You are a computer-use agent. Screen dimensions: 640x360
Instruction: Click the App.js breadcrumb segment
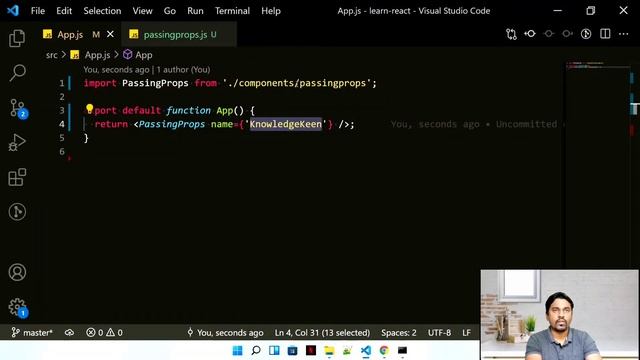click(x=91, y=55)
